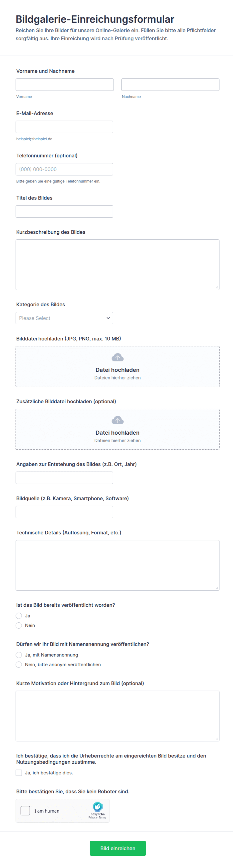Click the Technische Details text area
Image resolution: width=233 pixels, height=868 pixels.
coord(118,565)
